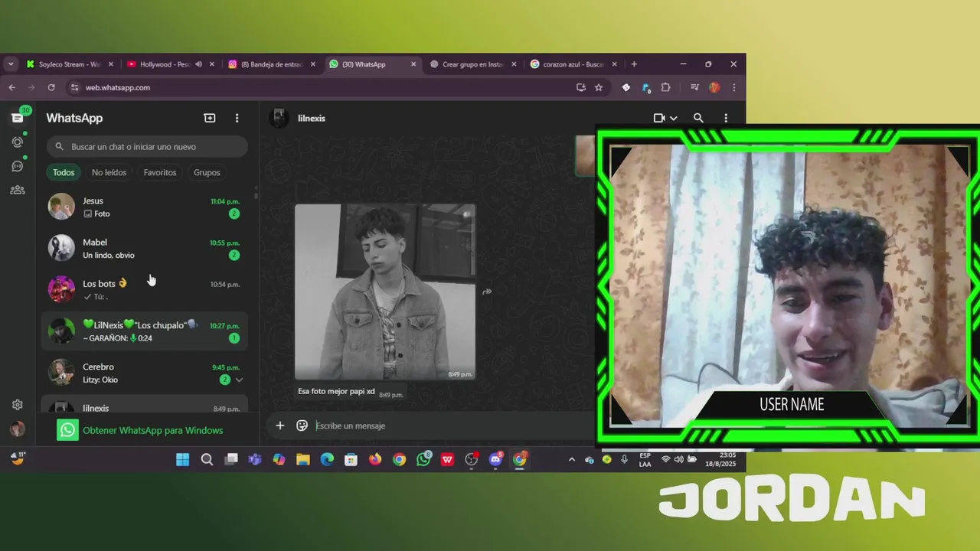Click the install app icon in address bar
Viewport: 980px width, 551px height.
click(581, 87)
